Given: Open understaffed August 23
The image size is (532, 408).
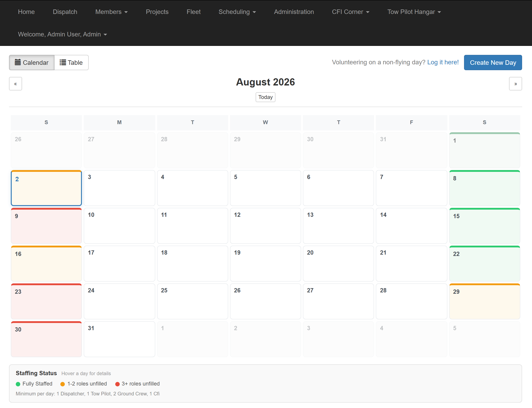Looking at the screenshot, I should pos(46,301).
